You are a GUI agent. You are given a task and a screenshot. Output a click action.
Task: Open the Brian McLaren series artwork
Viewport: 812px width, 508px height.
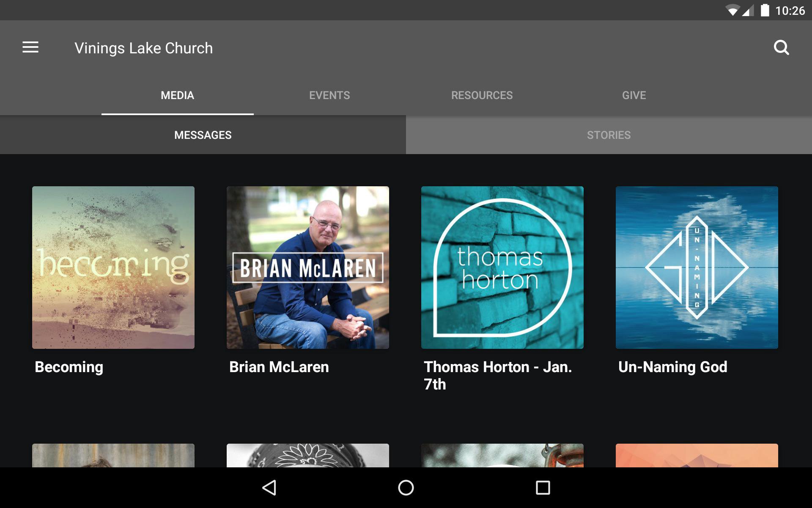[308, 268]
